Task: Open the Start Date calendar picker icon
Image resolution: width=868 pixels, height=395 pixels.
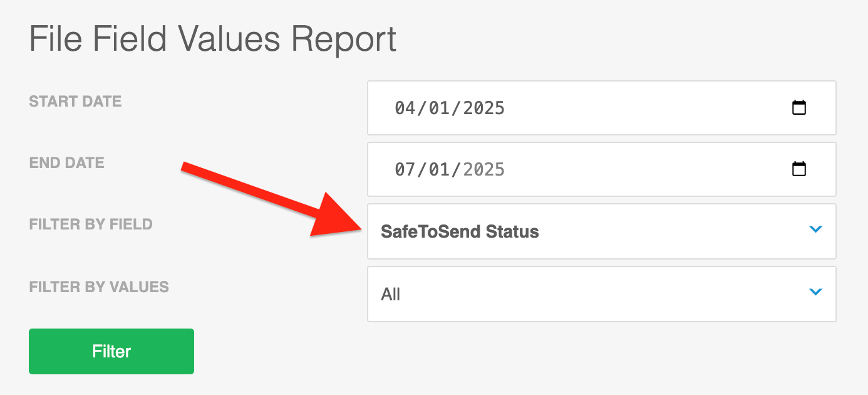Action: (799, 107)
